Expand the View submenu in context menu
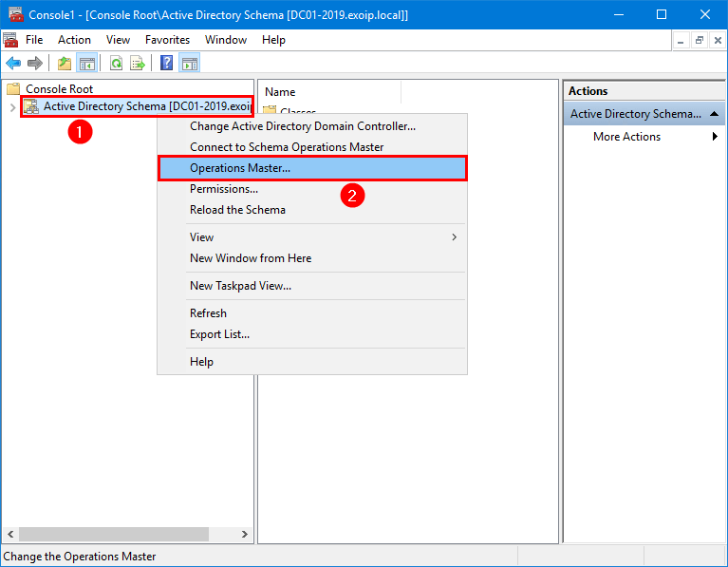 tap(312, 237)
